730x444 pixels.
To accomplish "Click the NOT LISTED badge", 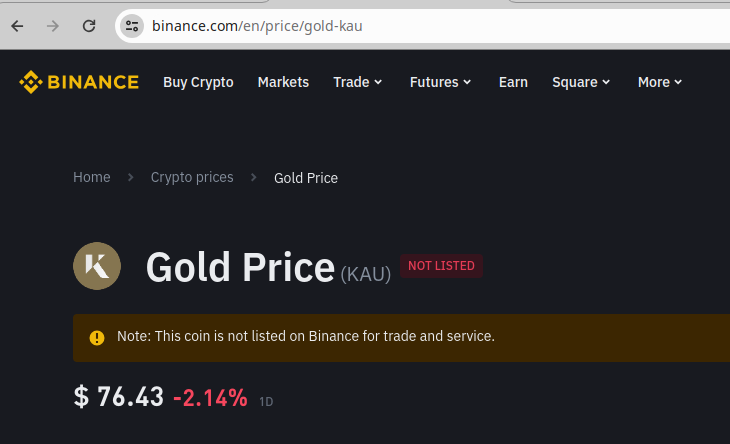I will [x=441, y=266].
